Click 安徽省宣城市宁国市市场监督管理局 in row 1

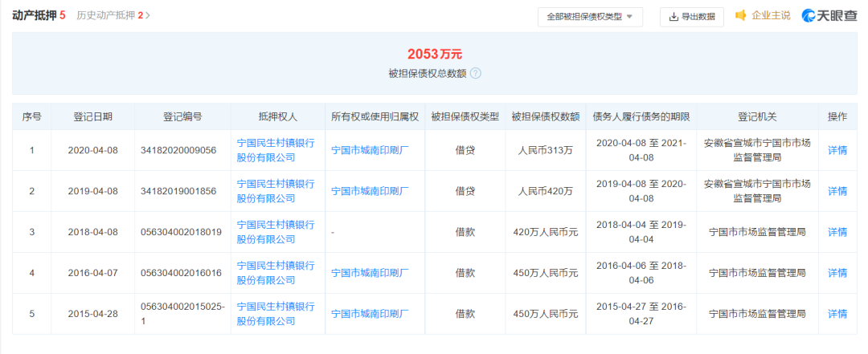coord(757,150)
